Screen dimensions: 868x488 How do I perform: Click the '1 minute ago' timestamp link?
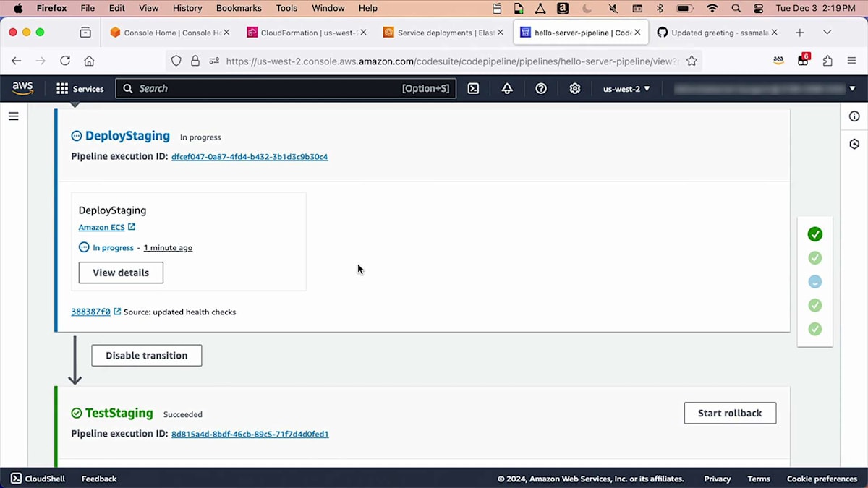tap(168, 247)
